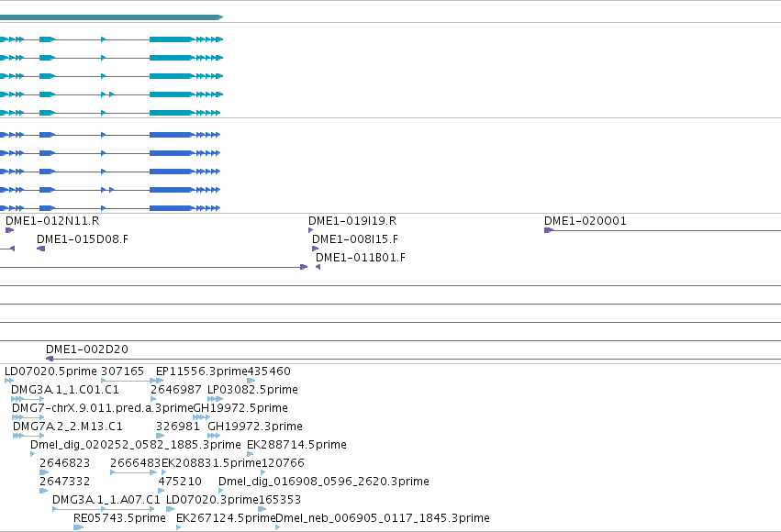Select the blue arrow glyph under RE05743.5prime
781x532 pixels.
[78, 527]
